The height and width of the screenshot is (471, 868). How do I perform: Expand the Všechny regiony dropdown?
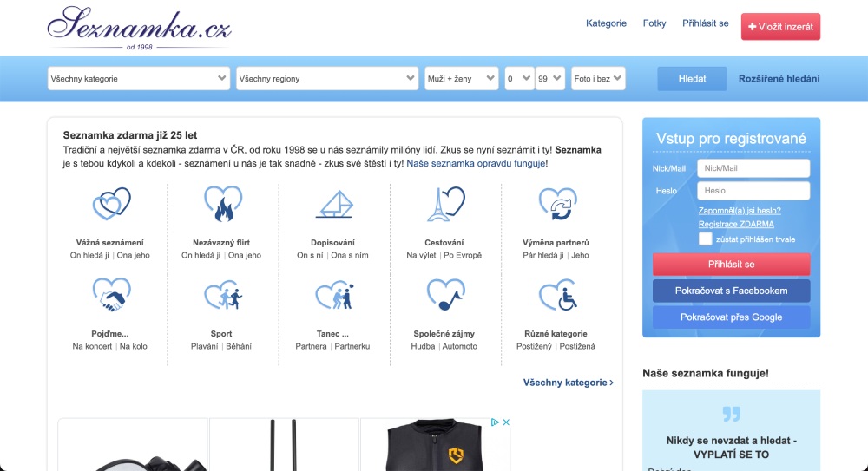pyautogui.click(x=326, y=79)
